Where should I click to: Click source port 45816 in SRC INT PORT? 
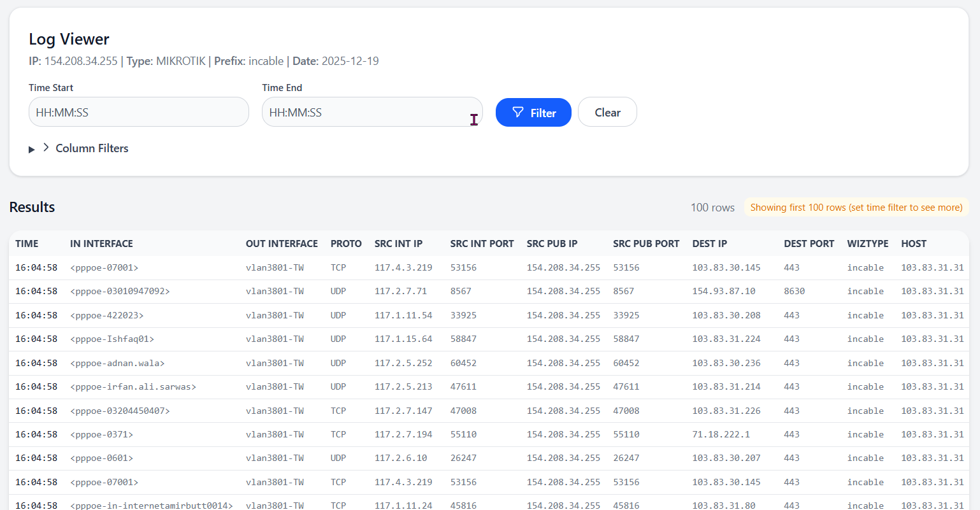point(463,505)
